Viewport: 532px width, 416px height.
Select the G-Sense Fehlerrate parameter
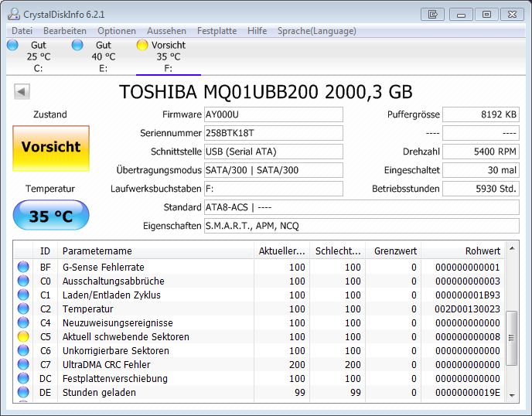click(x=104, y=268)
